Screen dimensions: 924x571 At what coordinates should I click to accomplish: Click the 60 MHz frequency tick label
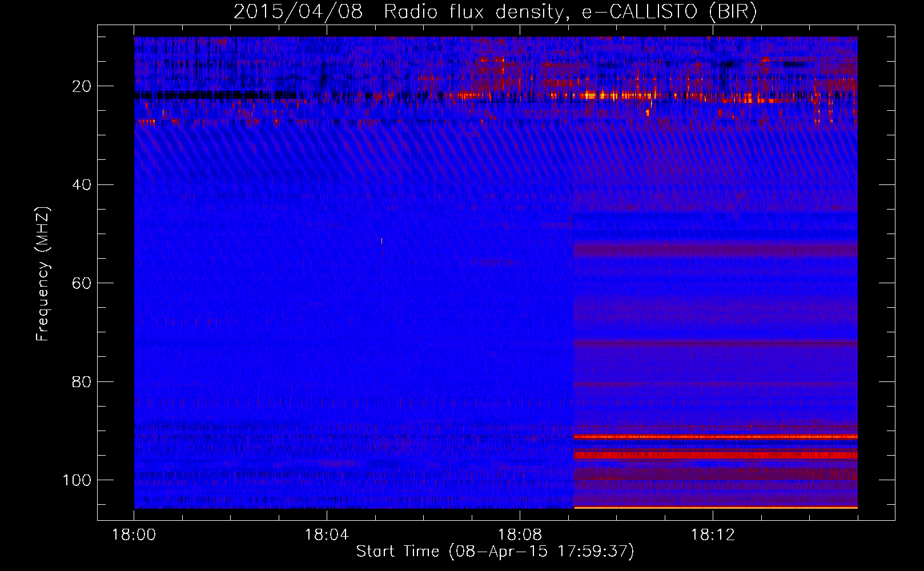point(82,283)
